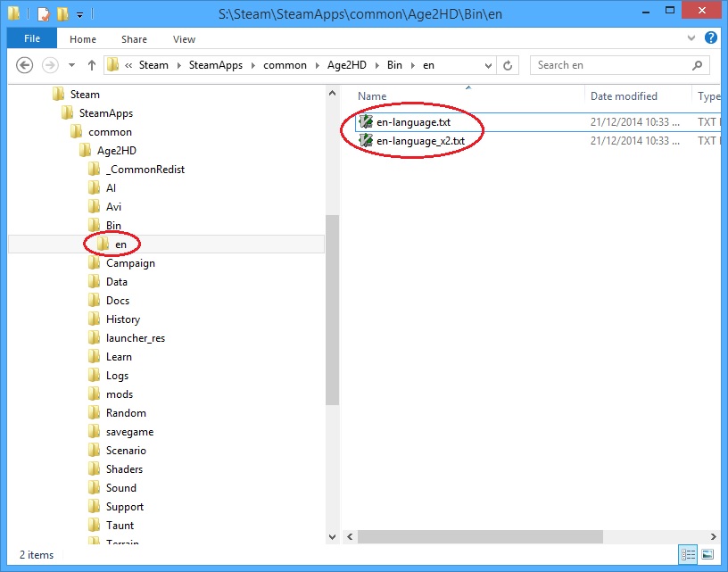Click Bin in the address breadcrumb
Screen dimensions: 728x572
[x=394, y=65]
